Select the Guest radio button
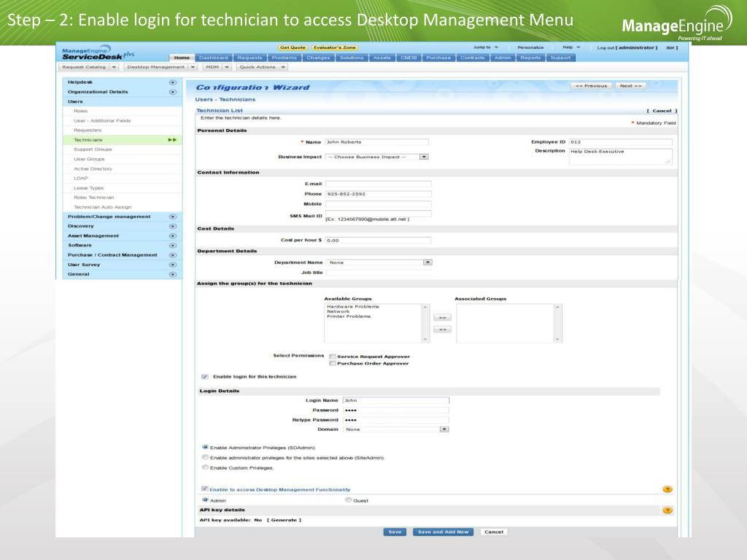Image resolution: width=747 pixels, height=560 pixels. (x=348, y=501)
